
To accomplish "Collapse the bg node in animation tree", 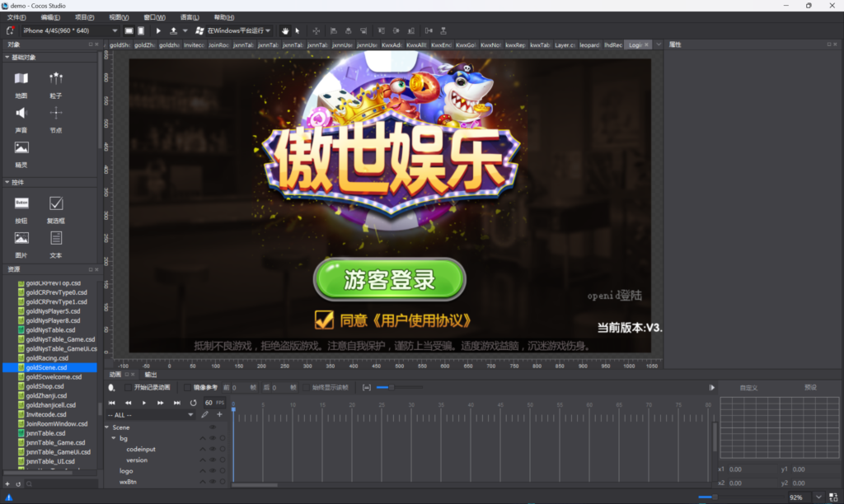I will click(114, 438).
